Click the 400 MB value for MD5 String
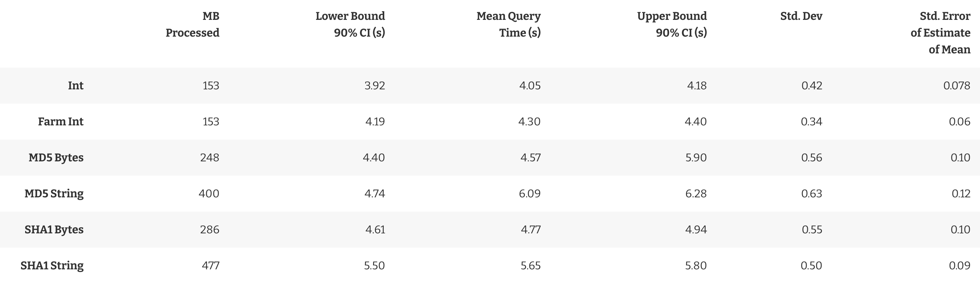Screen dimensions: 980x283 tap(209, 194)
